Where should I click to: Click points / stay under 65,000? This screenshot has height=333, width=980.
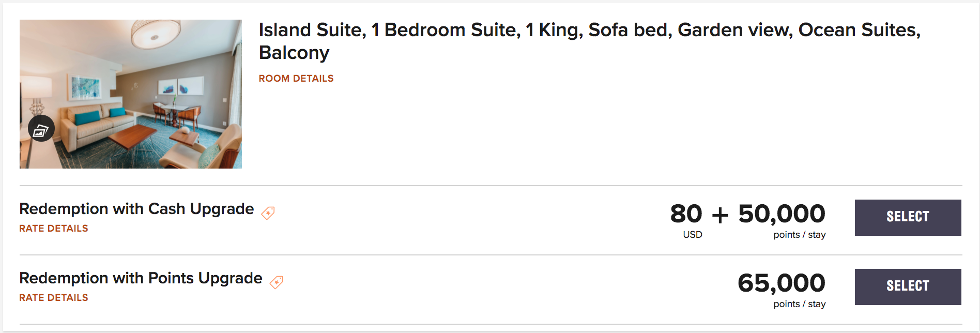(x=799, y=304)
